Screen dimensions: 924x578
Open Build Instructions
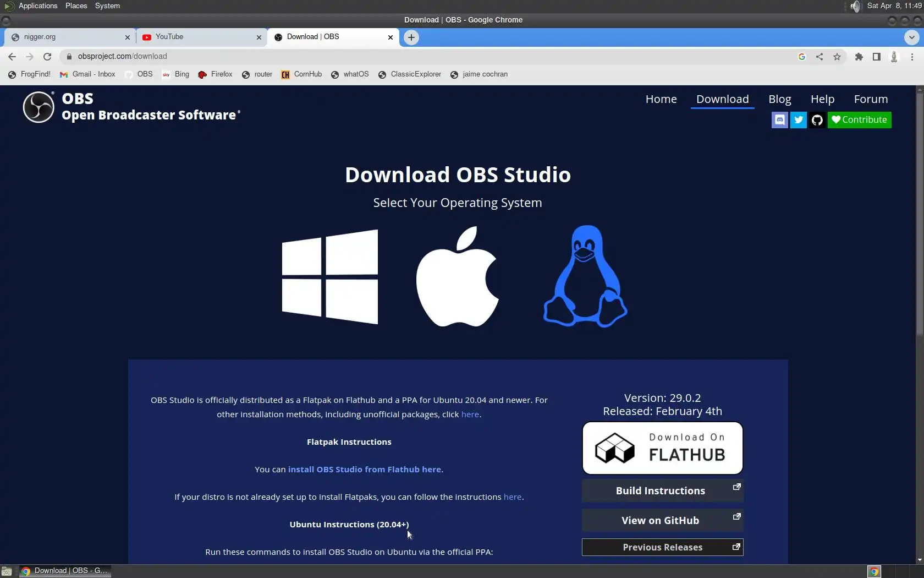pos(662,491)
